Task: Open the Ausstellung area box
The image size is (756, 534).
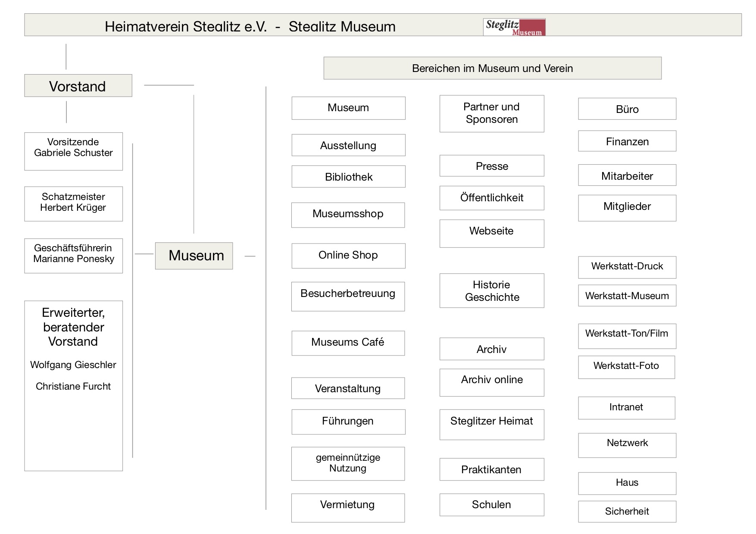Action: click(348, 145)
